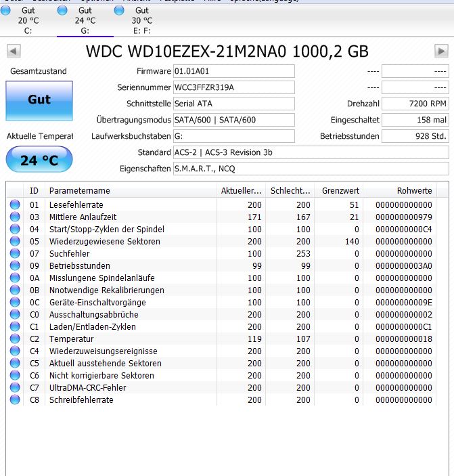The width and height of the screenshot is (454, 476).
Task: Select the Wiederzugewiesene Sektoren parameter name
Action: [105, 241]
